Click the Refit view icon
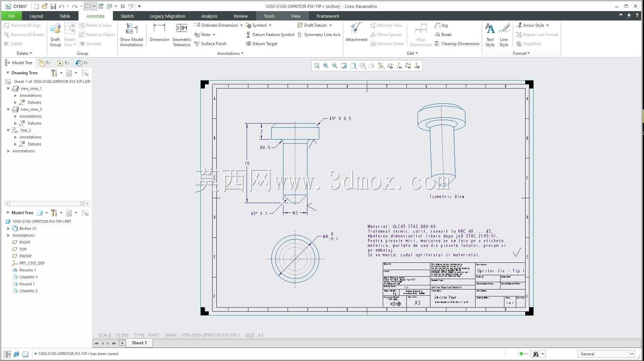The width and height of the screenshot is (644, 361). pos(317,66)
